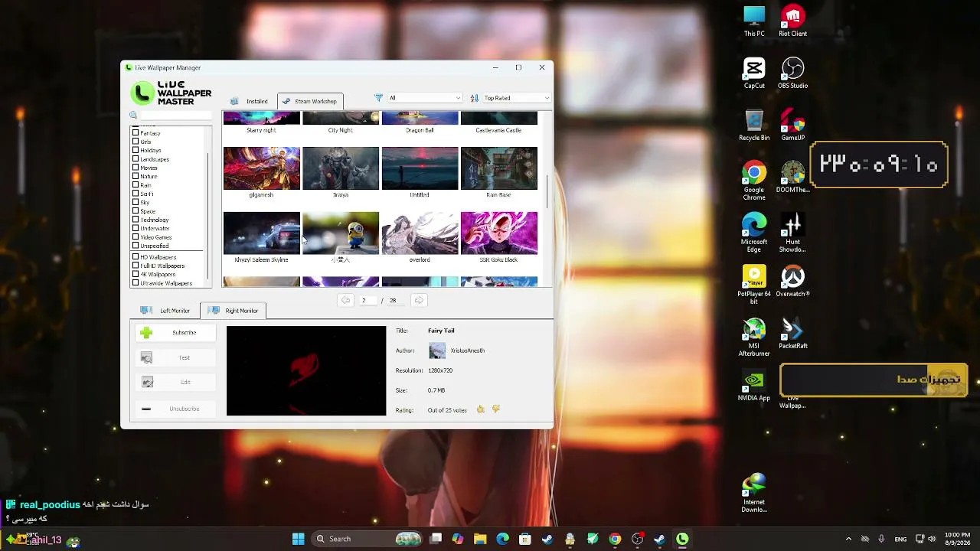Switch to the Installed tab
The height and width of the screenshot is (551, 980).
(x=250, y=101)
